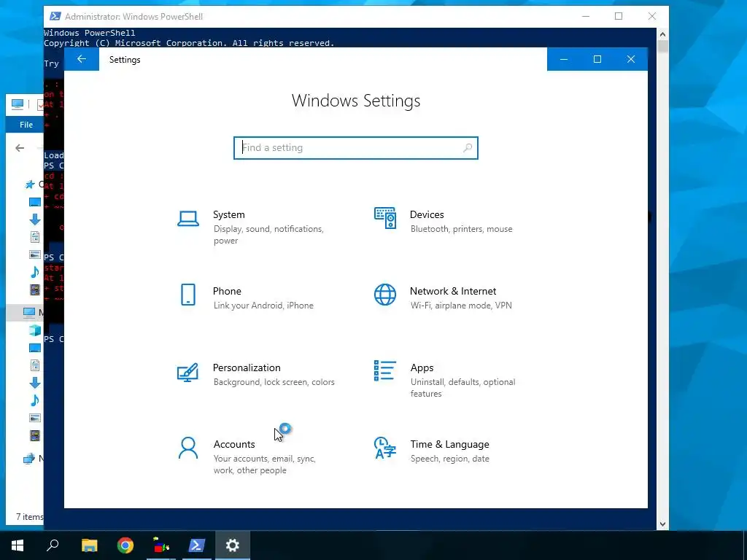Open Accounts settings via the person icon

pyautogui.click(x=188, y=448)
